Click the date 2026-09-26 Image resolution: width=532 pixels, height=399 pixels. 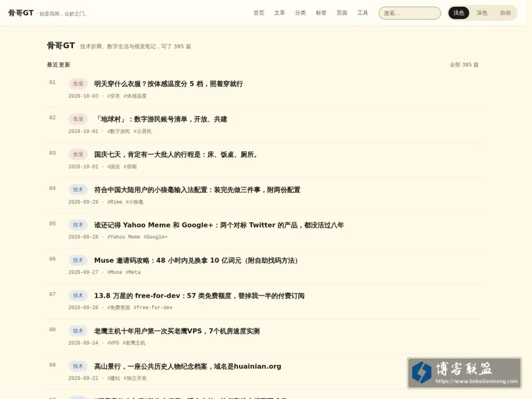coord(83,308)
